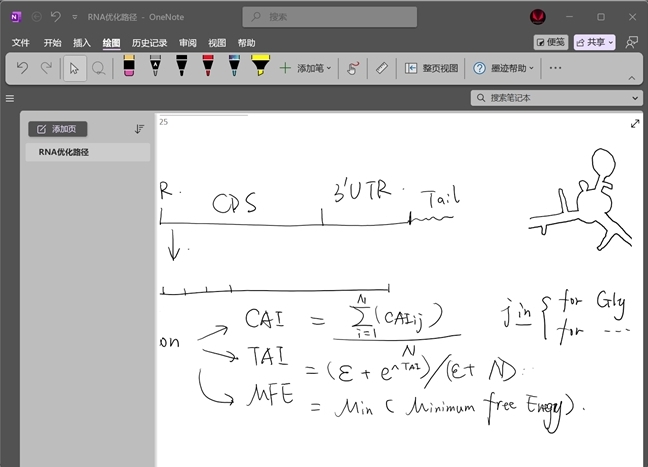Open the 墨迹帮助 dropdown
Image resolution: width=648 pixels, height=467 pixels.
[x=503, y=68]
